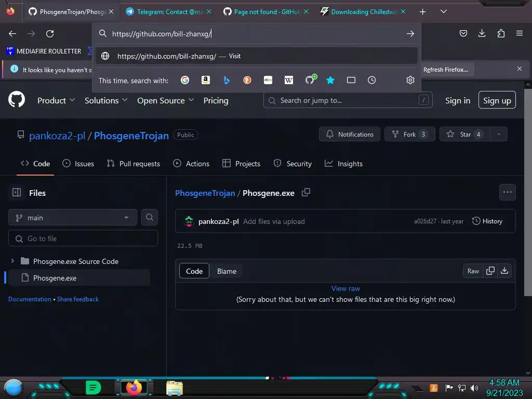The height and width of the screenshot is (399, 532).
Task: Open the Firefox hamburger menu
Action: [x=520, y=33]
